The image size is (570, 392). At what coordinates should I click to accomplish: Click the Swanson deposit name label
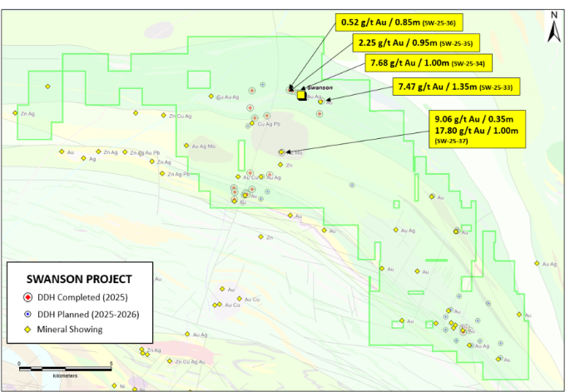320,87
